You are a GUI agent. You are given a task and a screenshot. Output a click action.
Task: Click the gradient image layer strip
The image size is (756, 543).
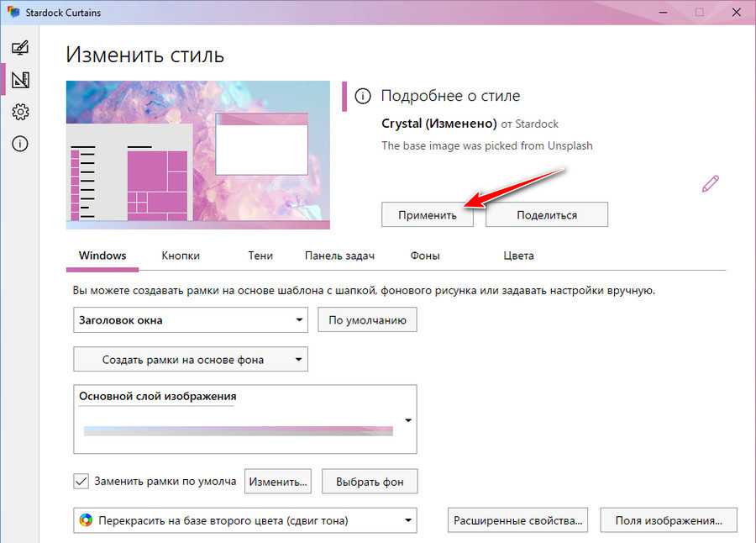pyautogui.click(x=239, y=431)
